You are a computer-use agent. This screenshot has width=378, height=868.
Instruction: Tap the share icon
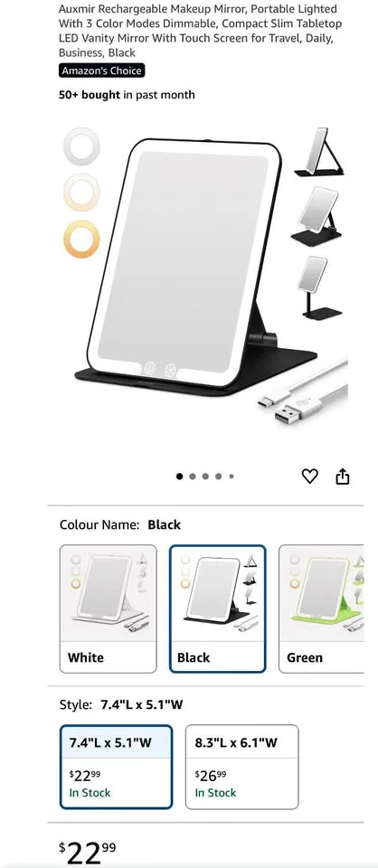pos(343,476)
